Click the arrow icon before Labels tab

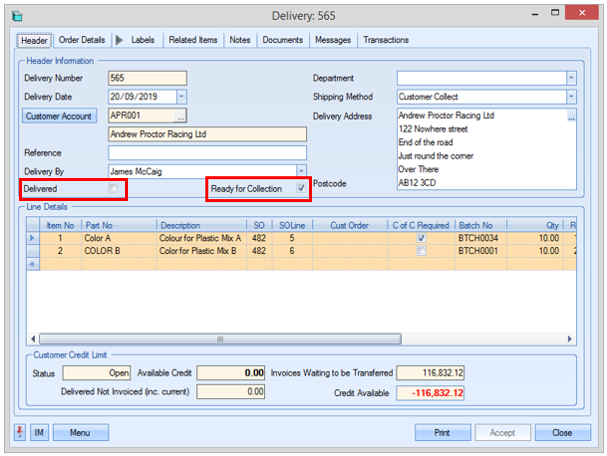point(120,40)
